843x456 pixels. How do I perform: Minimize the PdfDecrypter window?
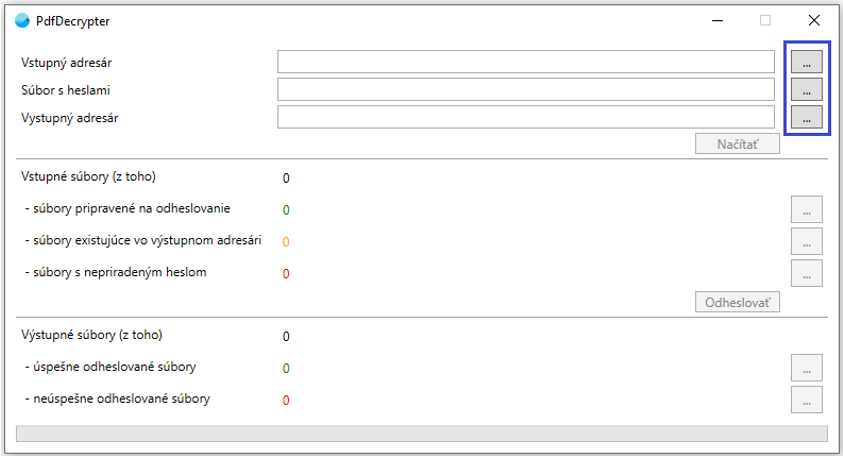pyautogui.click(x=717, y=21)
